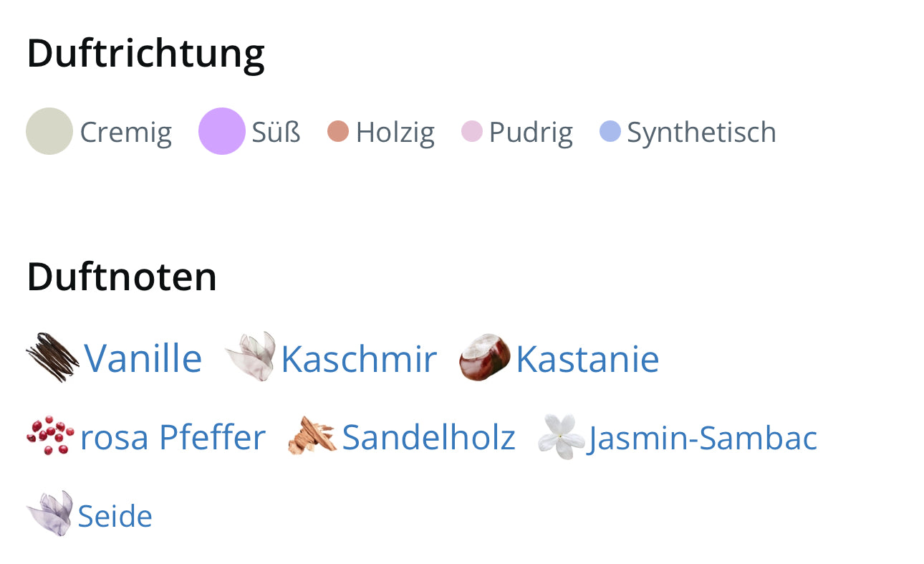Click the sandalwood chips icon
Image resolution: width=924 pixels, height=564 pixels.
click(312, 436)
